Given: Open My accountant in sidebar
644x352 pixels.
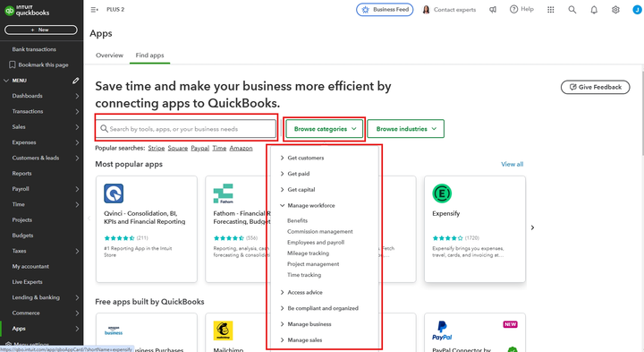Looking at the screenshot, I should [x=30, y=267].
